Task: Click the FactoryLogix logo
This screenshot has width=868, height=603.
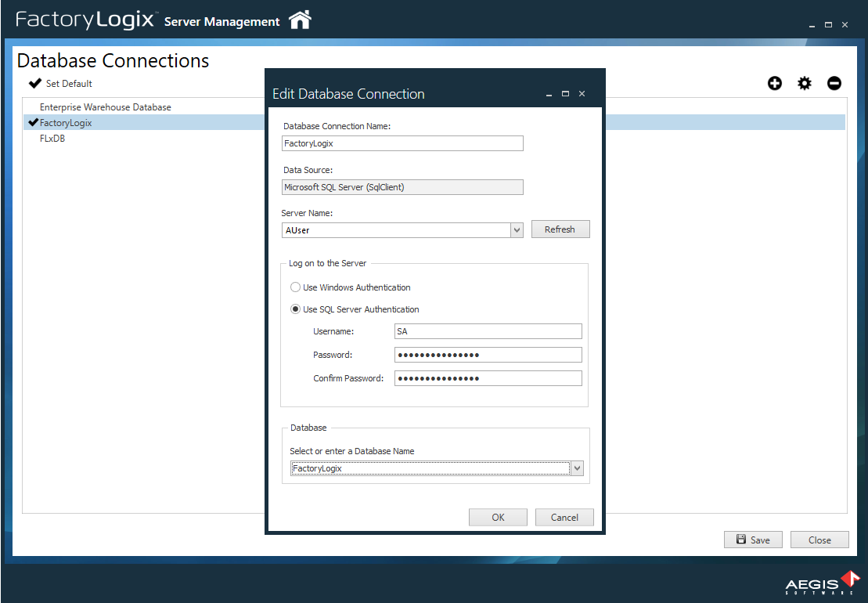Action: point(86,20)
